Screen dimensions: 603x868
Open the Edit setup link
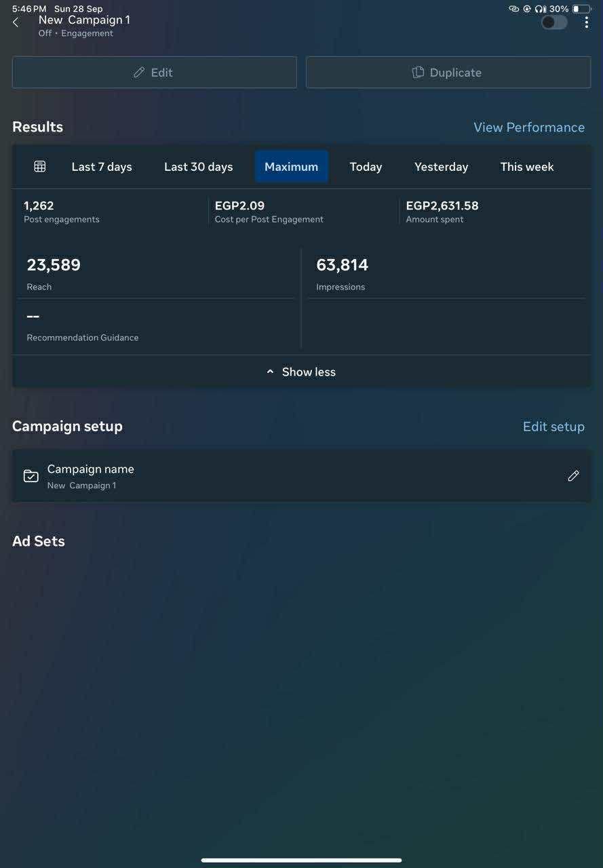(x=553, y=427)
